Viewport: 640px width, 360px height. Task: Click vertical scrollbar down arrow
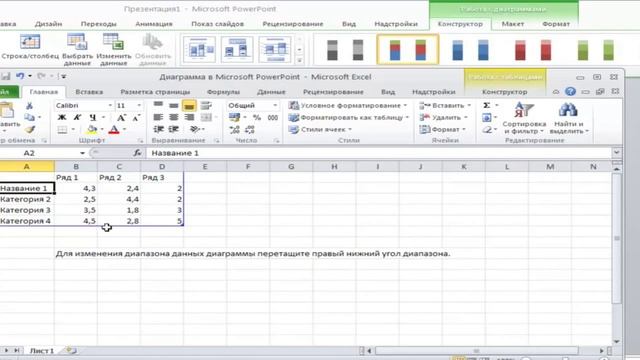coord(616,341)
